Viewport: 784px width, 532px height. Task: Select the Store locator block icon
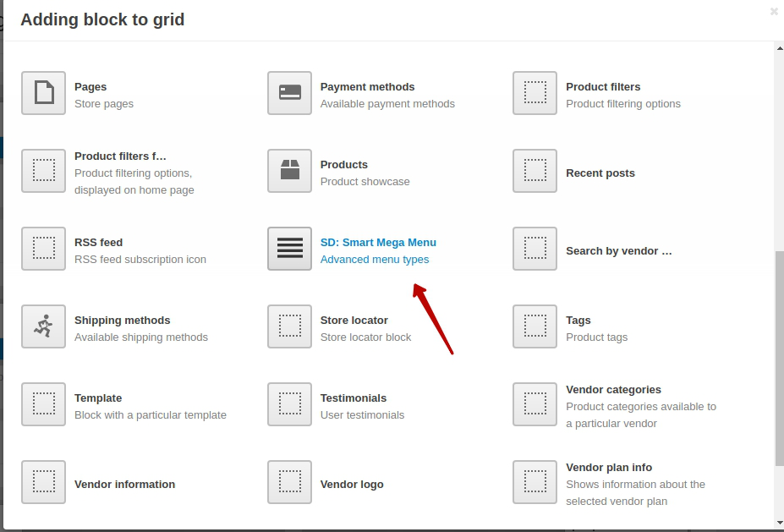pos(289,326)
